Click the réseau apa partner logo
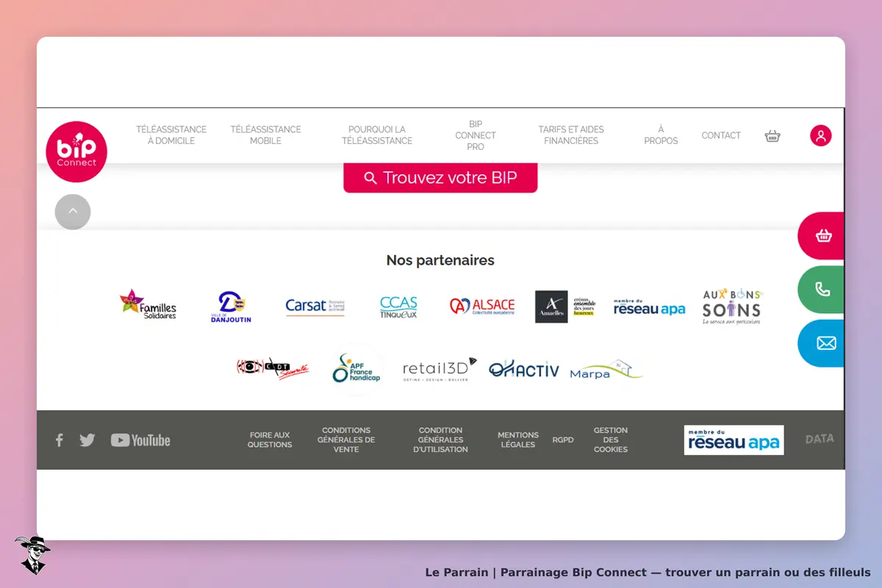 tap(649, 306)
